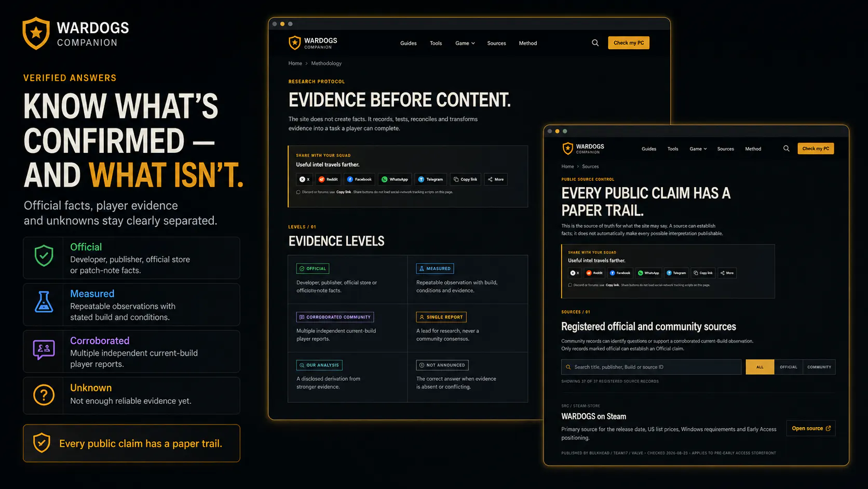The width and height of the screenshot is (868, 489).
Task: Open Sources in the Sources window navigation
Action: (x=726, y=149)
